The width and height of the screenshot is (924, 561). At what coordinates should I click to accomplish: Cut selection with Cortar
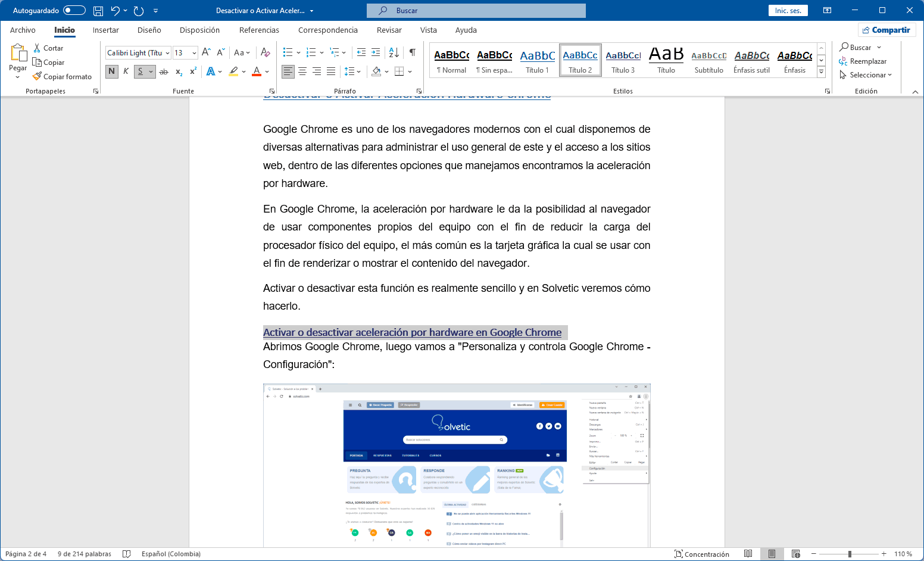point(48,48)
